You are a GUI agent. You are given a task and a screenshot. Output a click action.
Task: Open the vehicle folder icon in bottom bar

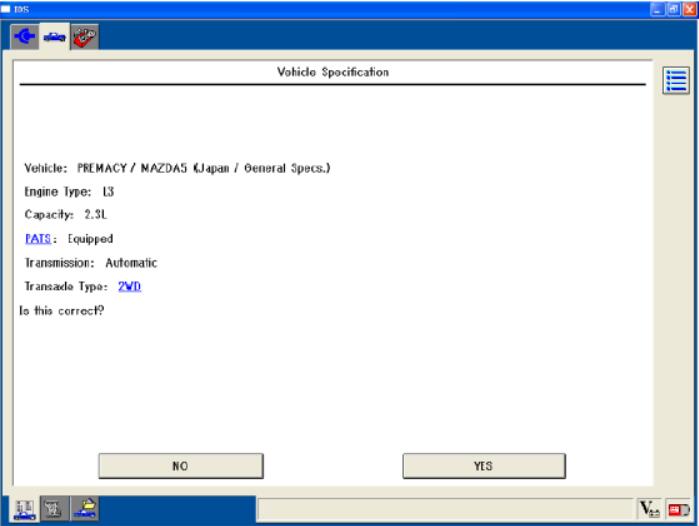click(x=85, y=509)
